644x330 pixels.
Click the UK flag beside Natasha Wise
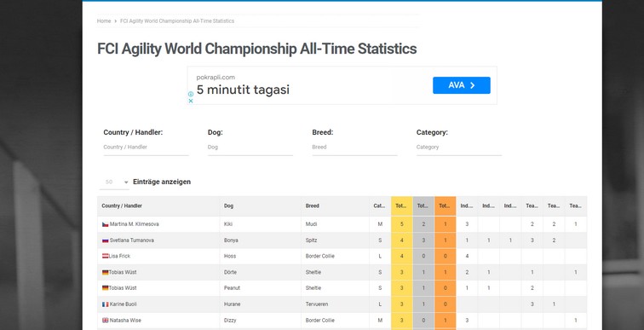[x=106, y=321]
